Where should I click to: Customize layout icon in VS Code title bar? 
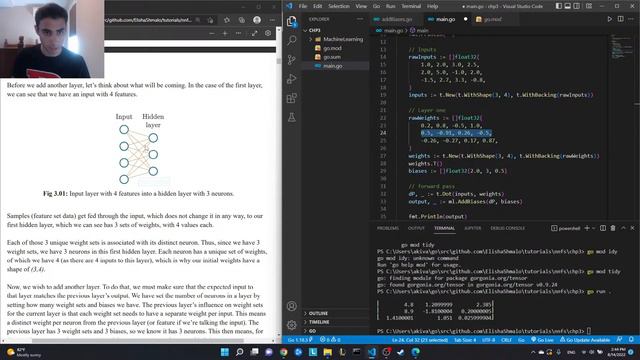(589, 6)
